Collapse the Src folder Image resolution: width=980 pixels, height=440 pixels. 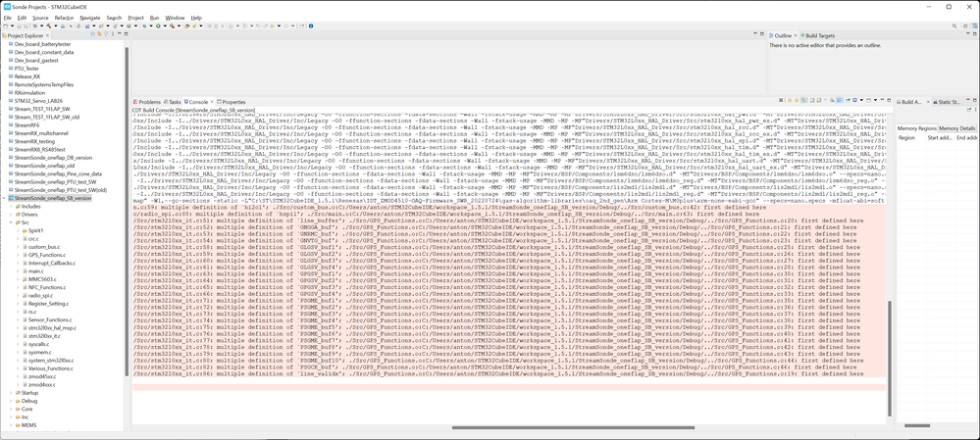[x=11, y=222]
